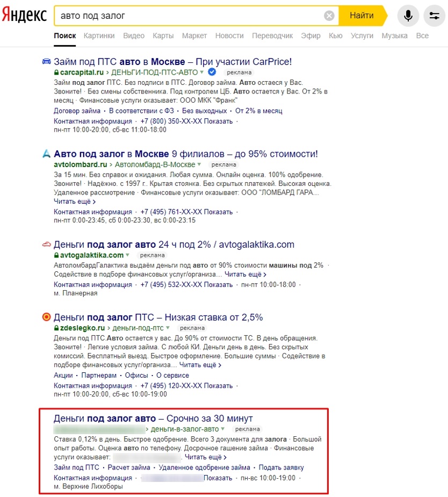The height and width of the screenshot is (497, 448).
Task: Click the carcapital.ru domain link
Action: [x=82, y=73]
